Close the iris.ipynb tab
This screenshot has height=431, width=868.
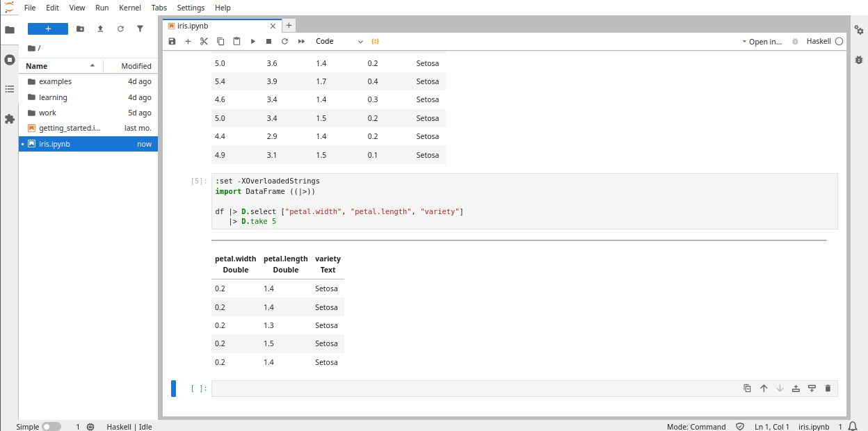point(273,26)
